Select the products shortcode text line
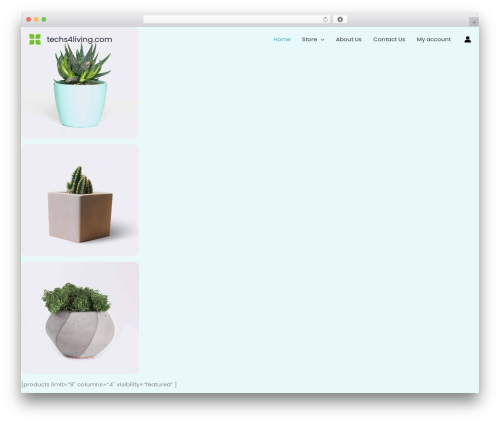Viewport: 500px width, 423px height. pos(99,384)
